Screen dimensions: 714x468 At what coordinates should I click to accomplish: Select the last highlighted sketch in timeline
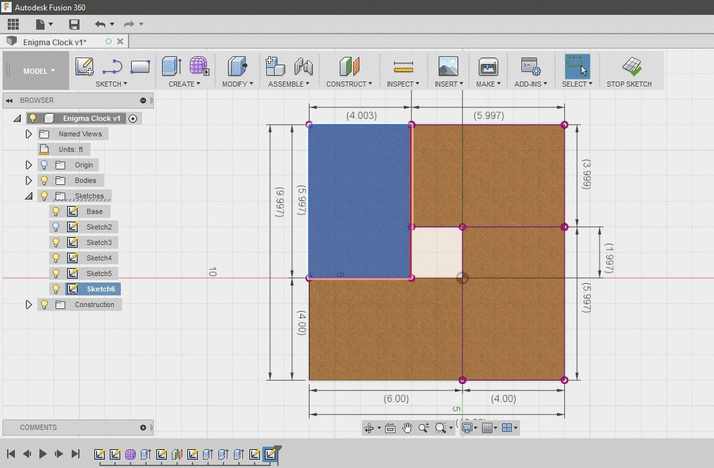pos(270,454)
